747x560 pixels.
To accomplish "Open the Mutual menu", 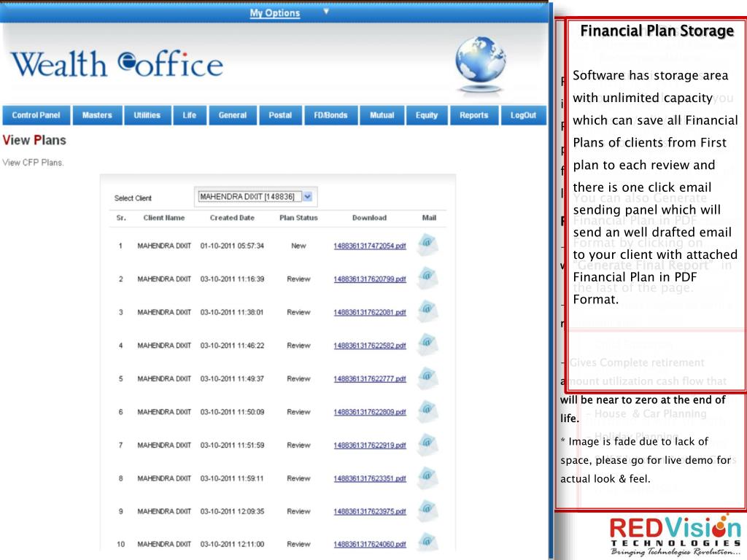I will (x=382, y=115).
